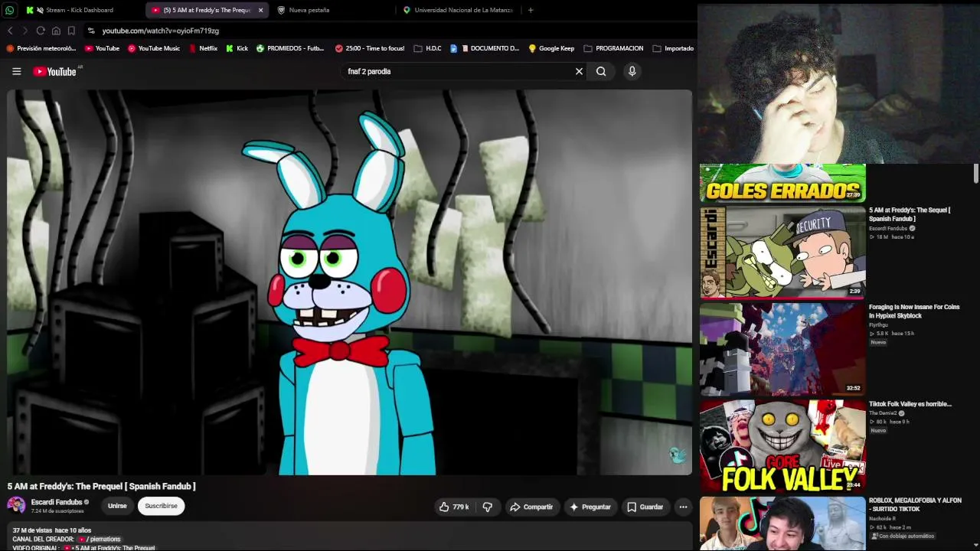The width and height of the screenshot is (980, 551).
Task: Open the Google Keep bookmark
Action: pyautogui.click(x=551, y=48)
